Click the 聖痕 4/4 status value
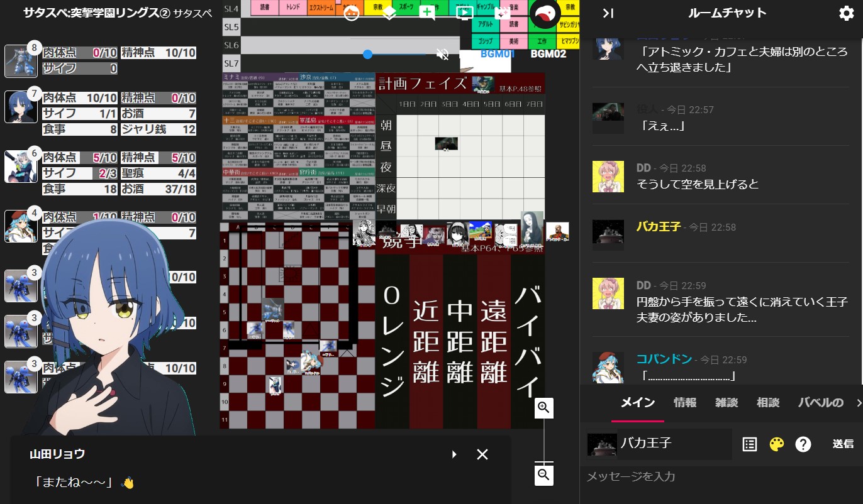Image resolution: width=863 pixels, height=504 pixels. (x=159, y=173)
